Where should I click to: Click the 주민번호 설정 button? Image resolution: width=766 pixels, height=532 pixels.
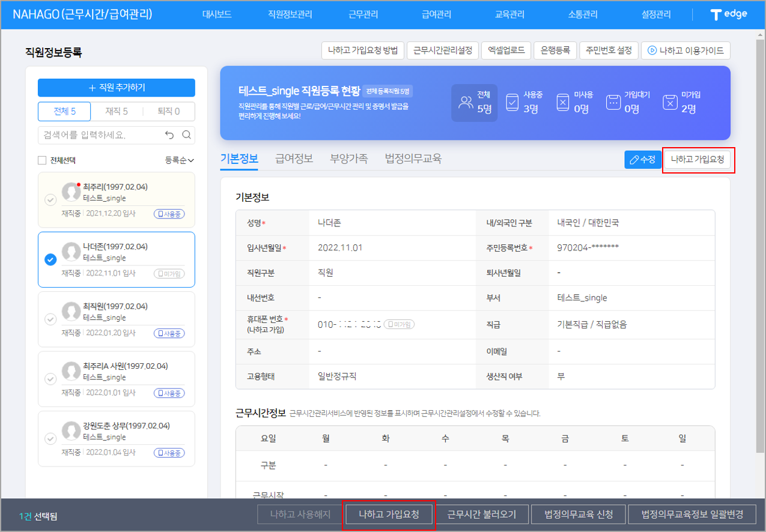pos(609,50)
